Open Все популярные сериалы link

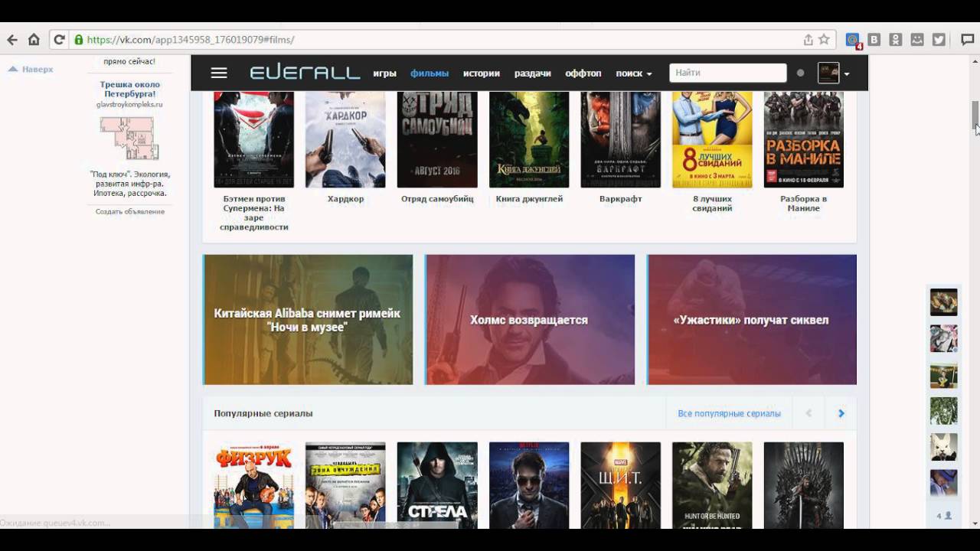click(729, 413)
